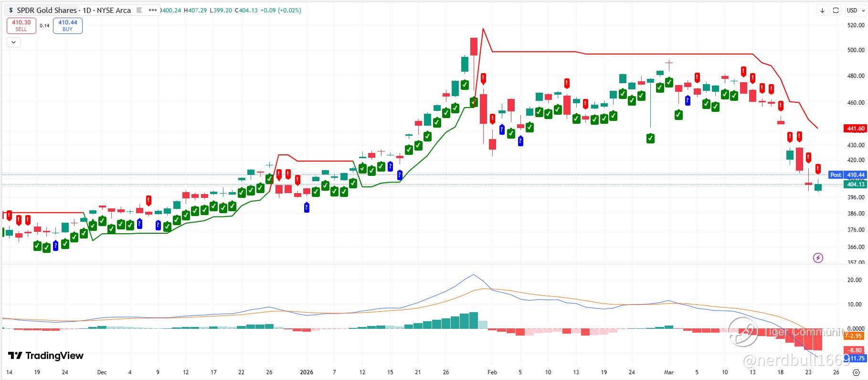Click the flag icon beside NYSE Arca
The width and height of the screenshot is (868, 380).
139,10
